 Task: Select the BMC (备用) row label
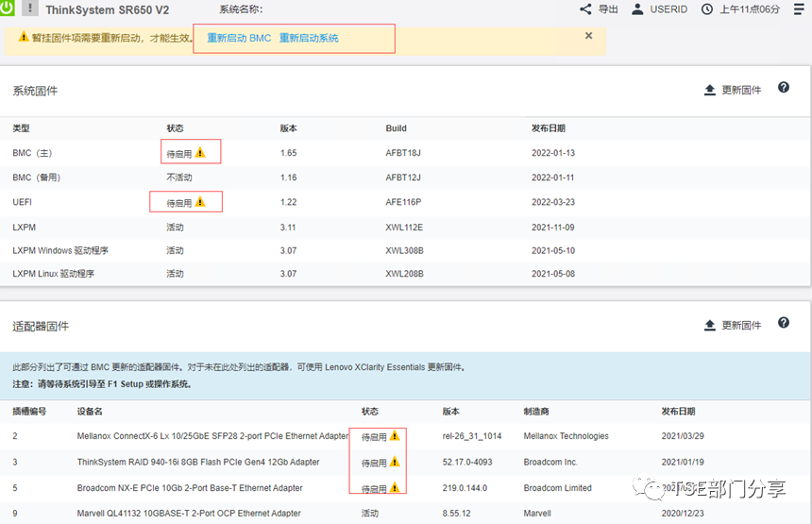point(37,177)
